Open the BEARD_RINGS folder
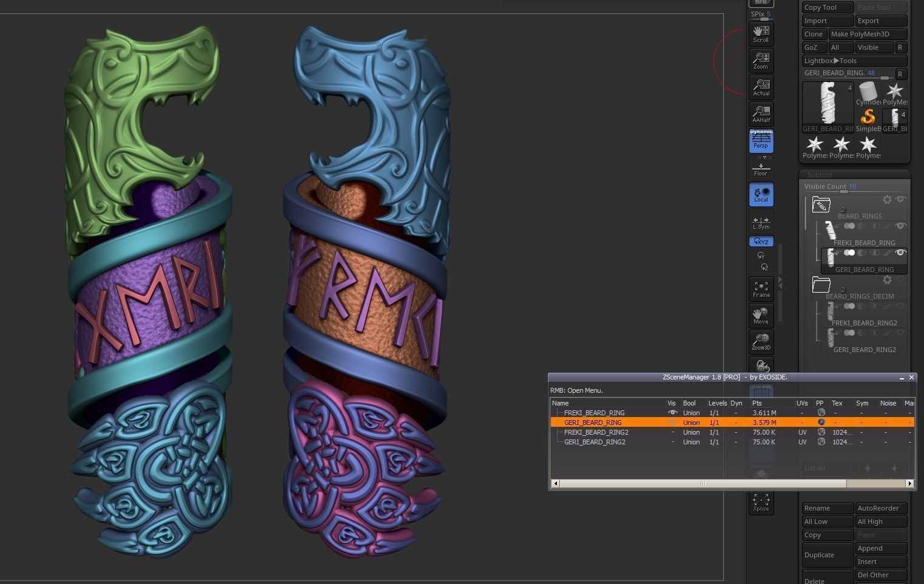The image size is (924, 584). tap(821, 205)
